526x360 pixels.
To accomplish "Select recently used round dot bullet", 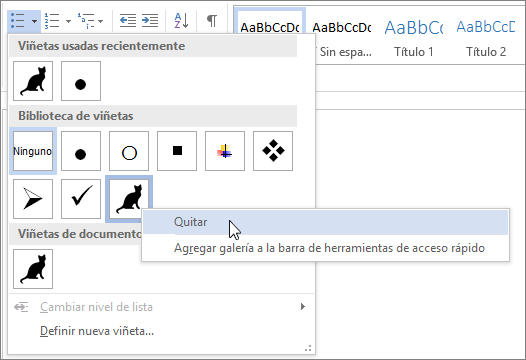I will pyautogui.click(x=81, y=81).
